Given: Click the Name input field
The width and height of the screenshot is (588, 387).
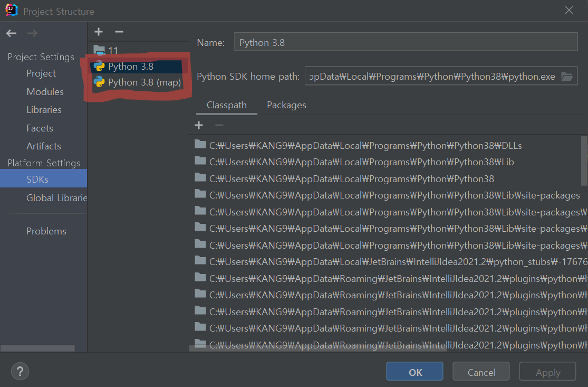Looking at the screenshot, I should click(x=406, y=42).
